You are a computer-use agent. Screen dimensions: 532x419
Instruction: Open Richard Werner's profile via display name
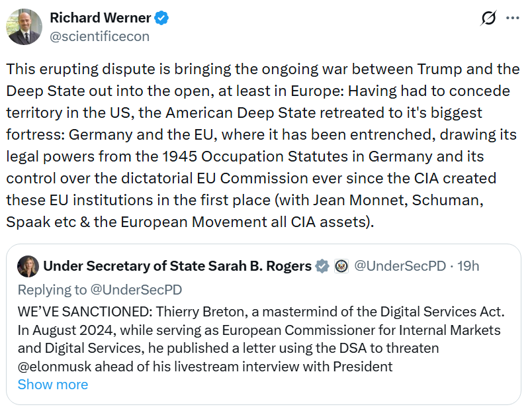[101, 19]
